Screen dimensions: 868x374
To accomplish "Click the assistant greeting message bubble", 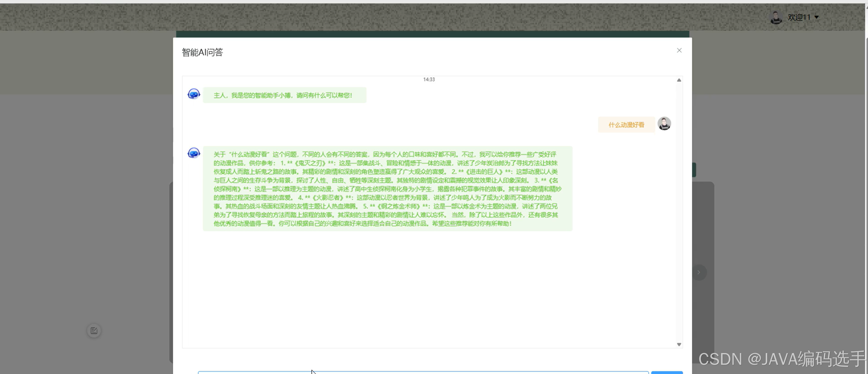I will pyautogui.click(x=284, y=95).
